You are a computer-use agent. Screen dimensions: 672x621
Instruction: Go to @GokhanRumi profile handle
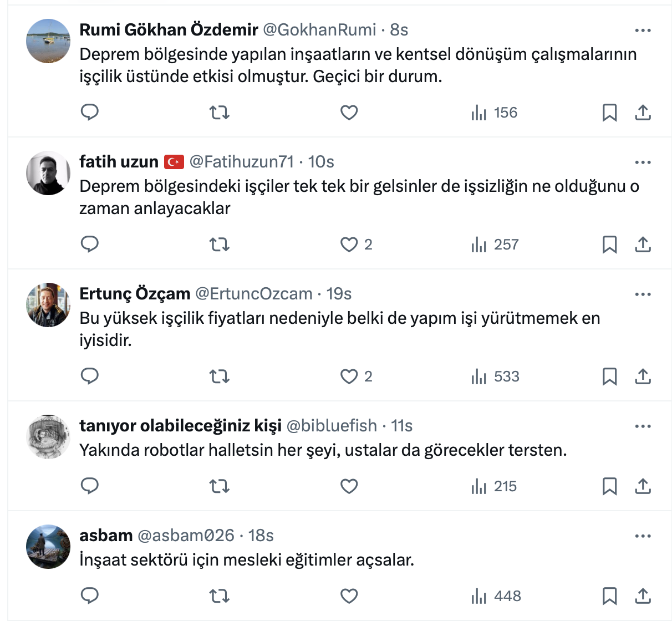point(319,30)
